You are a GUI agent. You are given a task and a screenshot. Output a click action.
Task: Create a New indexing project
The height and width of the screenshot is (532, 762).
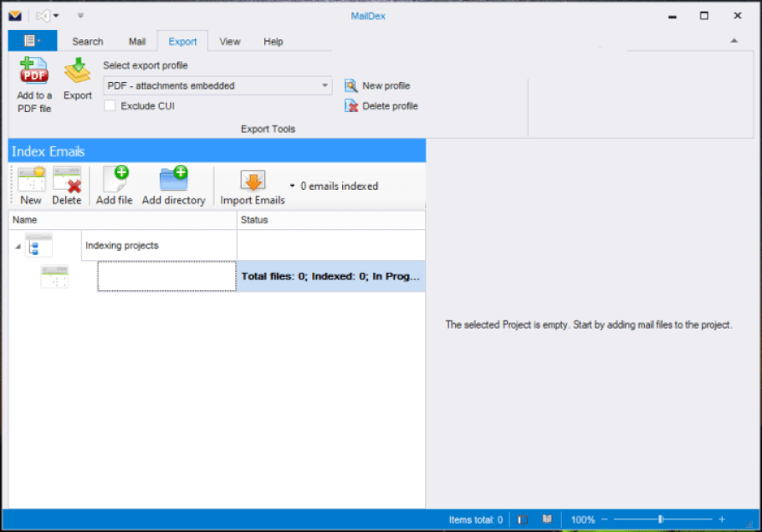pos(31,186)
